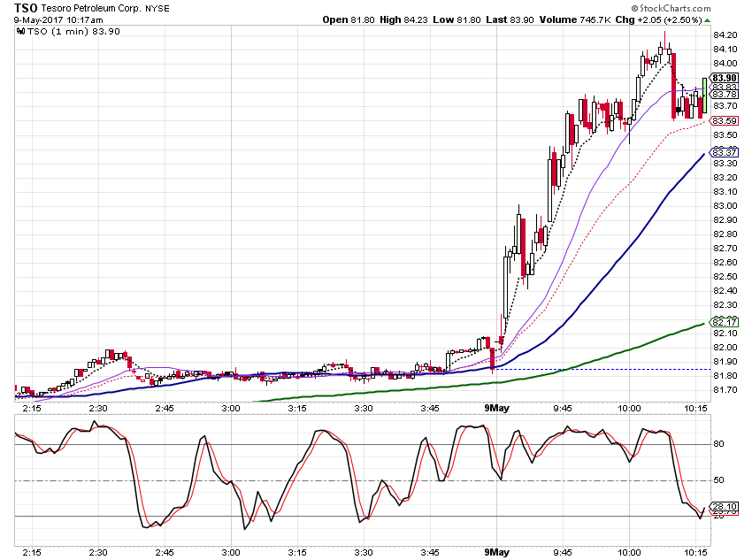
Task: Click the 84.00 price axis label
Action: click(x=725, y=64)
